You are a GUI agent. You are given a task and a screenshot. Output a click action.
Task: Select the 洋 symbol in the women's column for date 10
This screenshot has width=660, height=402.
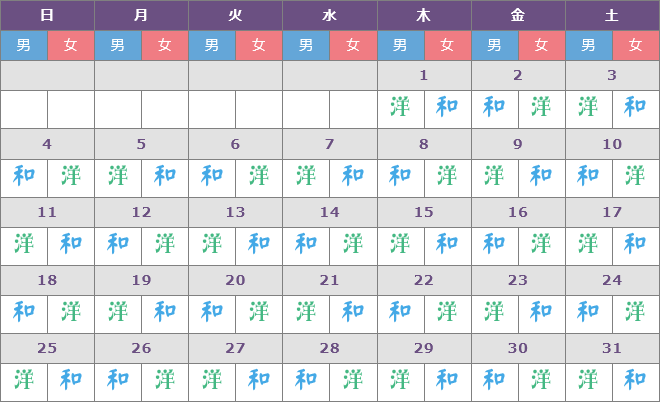(636, 176)
